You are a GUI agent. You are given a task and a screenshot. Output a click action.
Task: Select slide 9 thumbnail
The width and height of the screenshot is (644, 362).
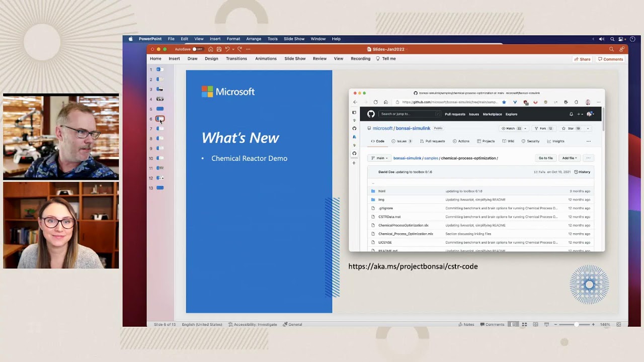tap(160, 148)
